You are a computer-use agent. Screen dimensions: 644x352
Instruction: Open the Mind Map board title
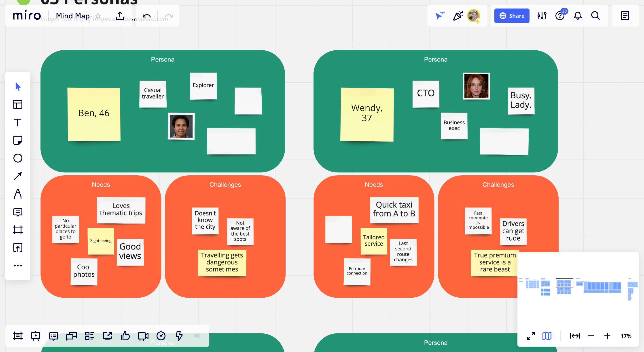(72, 16)
